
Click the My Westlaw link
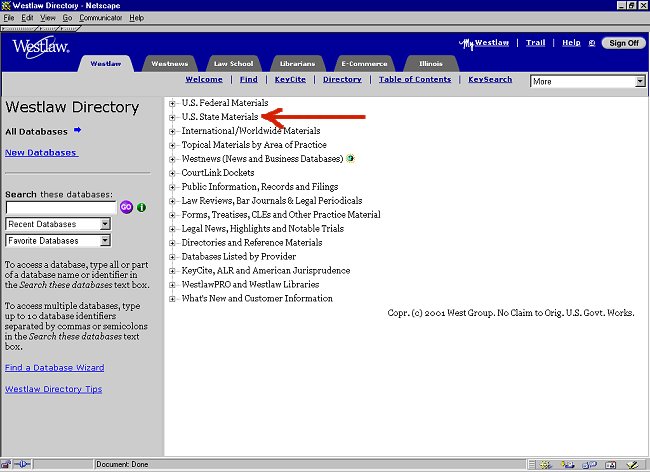484,43
